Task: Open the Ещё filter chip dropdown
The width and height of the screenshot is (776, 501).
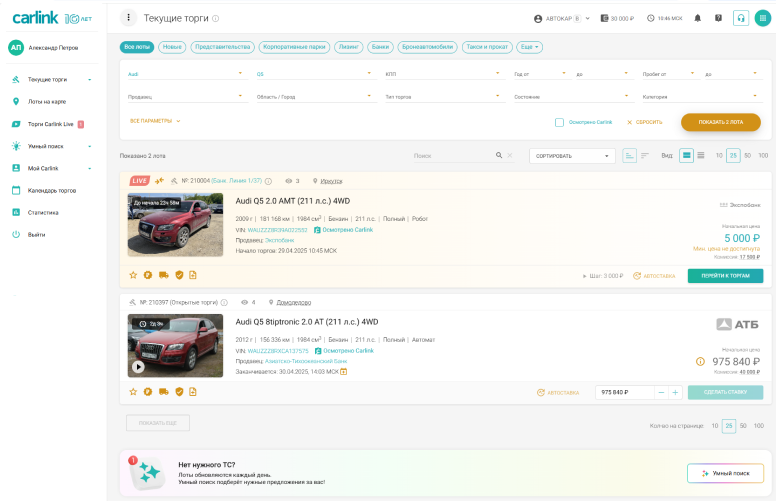Action: coord(530,47)
